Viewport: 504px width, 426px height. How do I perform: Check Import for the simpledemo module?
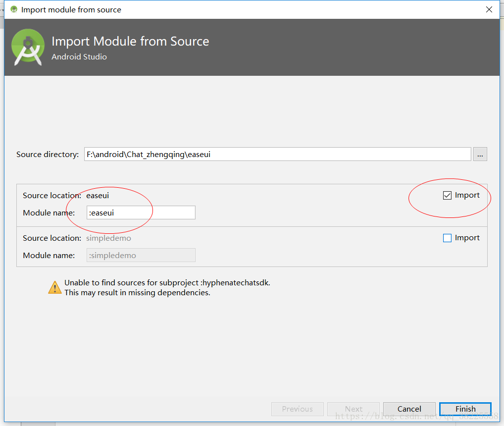tap(447, 238)
